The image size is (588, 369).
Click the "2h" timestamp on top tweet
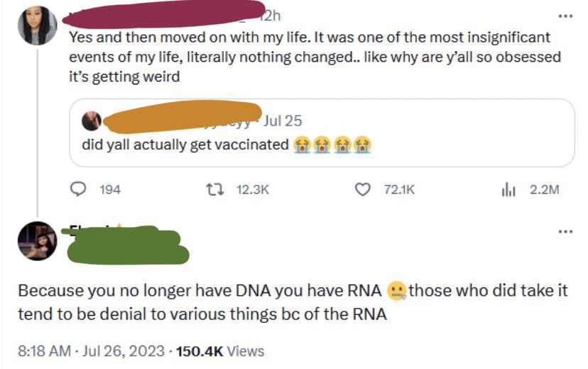pos(272,15)
